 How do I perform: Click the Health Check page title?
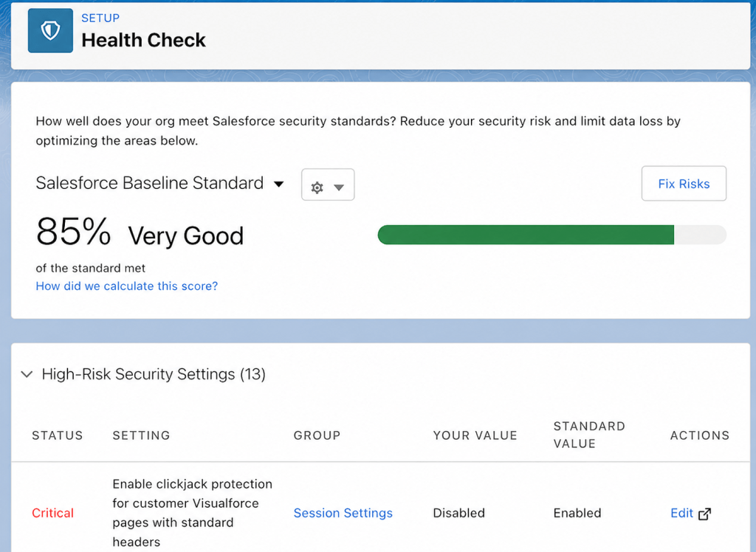pos(143,40)
